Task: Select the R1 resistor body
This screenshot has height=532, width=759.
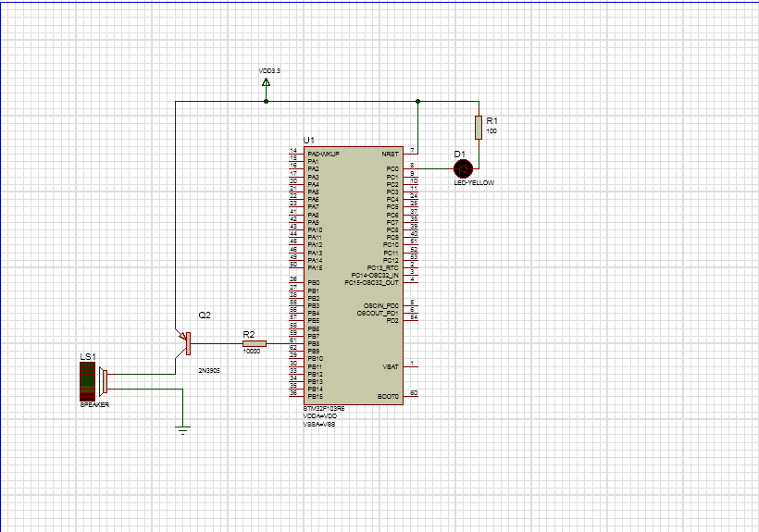Action: click(x=479, y=127)
